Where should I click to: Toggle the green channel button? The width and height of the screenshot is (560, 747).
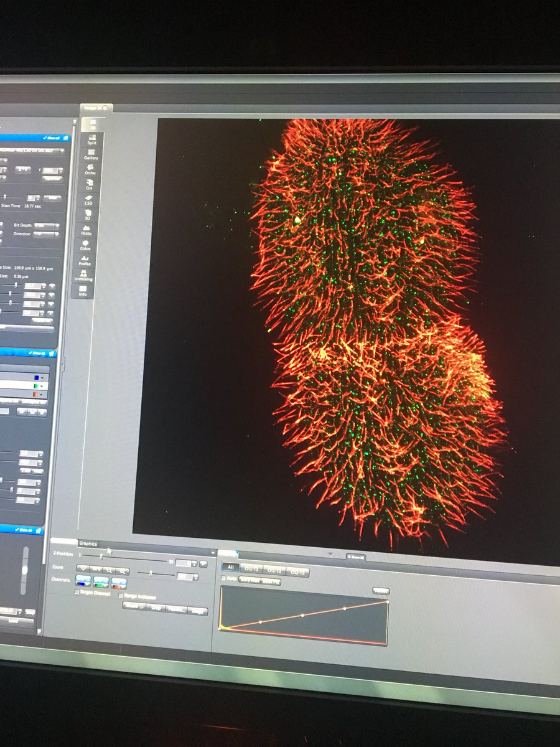[x=101, y=582]
